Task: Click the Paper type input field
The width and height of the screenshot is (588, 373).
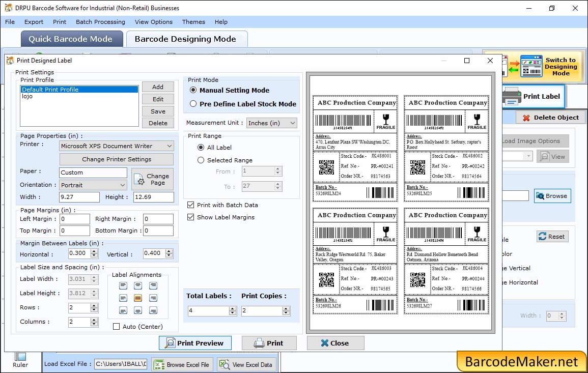Action: pos(93,173)
